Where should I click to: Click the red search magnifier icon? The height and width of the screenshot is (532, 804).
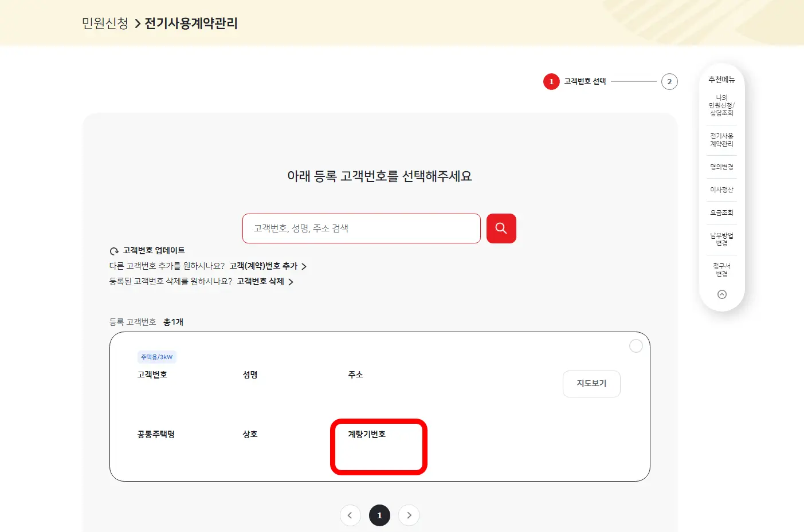[501, 228]
